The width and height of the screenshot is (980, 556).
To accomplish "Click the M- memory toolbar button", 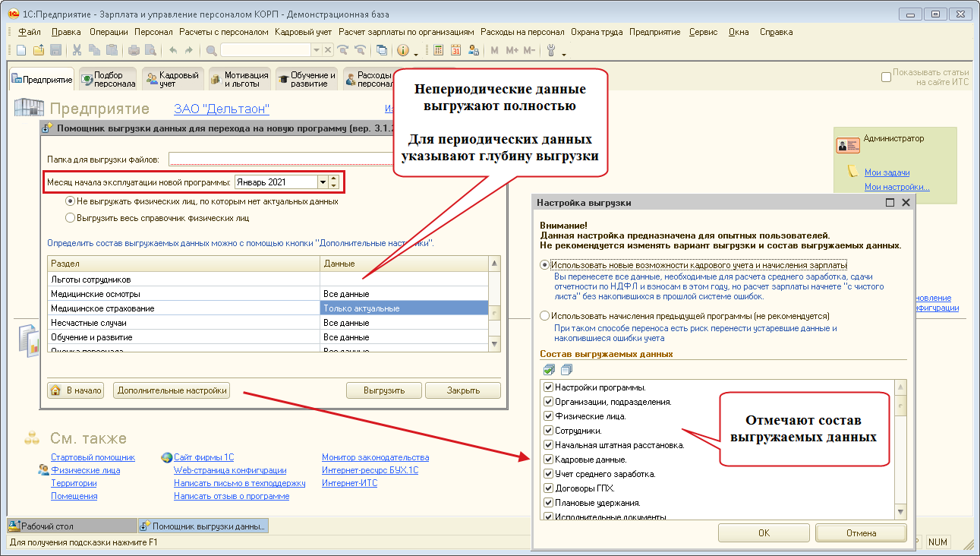I will pos(529,50).
